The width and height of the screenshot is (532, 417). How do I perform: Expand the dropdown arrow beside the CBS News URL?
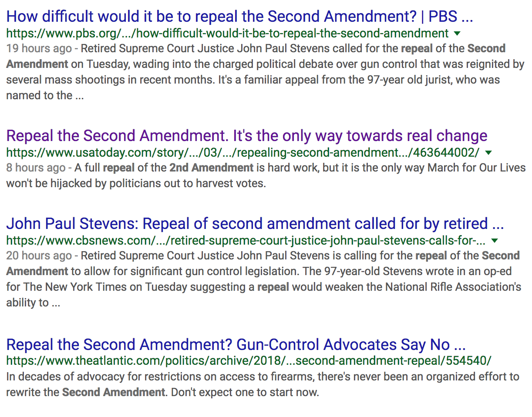point(494,241)
